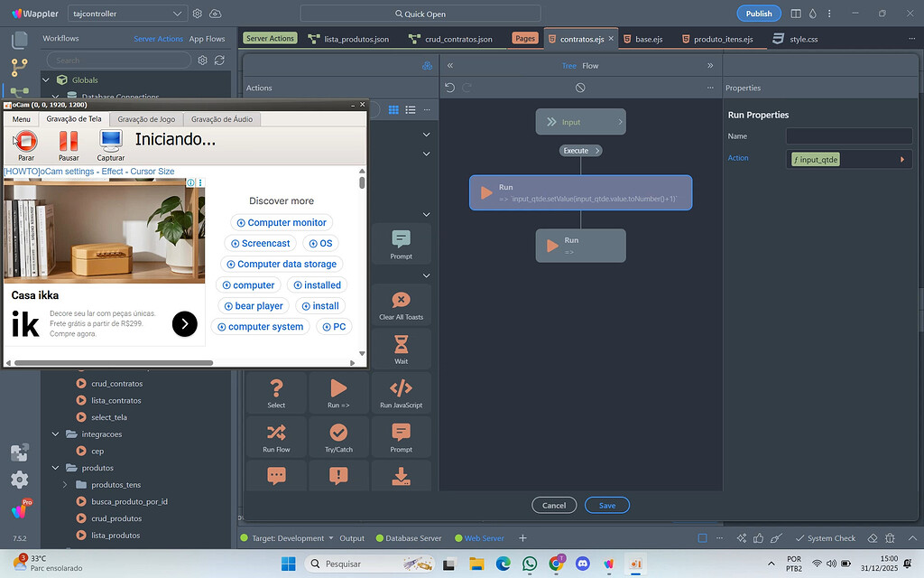Open the debug bug icon in status bar
924x578 pixels.
pos(891,538)
